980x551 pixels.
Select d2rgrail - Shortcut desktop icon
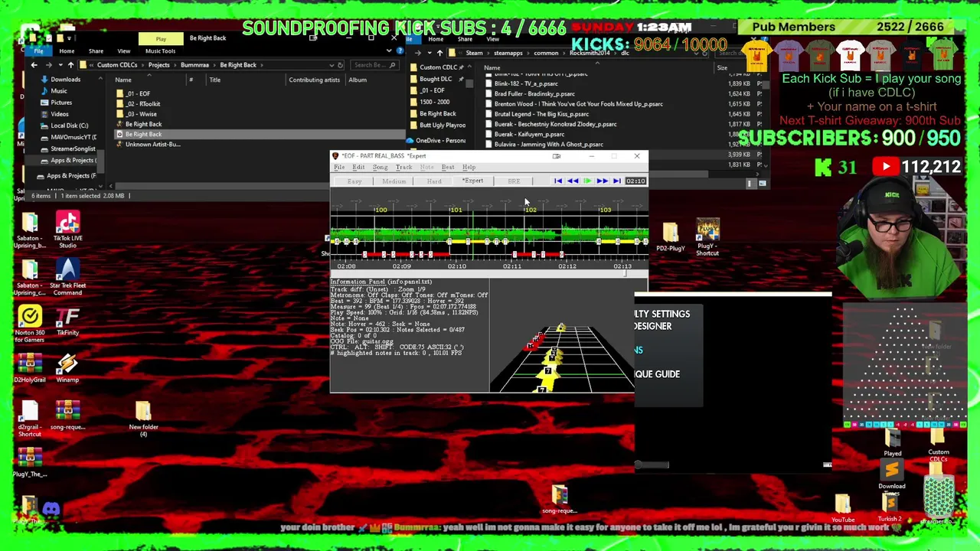point(30,419)
